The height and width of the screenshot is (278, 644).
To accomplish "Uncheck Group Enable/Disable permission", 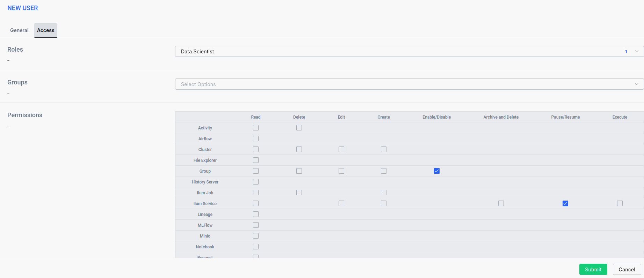I will (x=437, y=171).
